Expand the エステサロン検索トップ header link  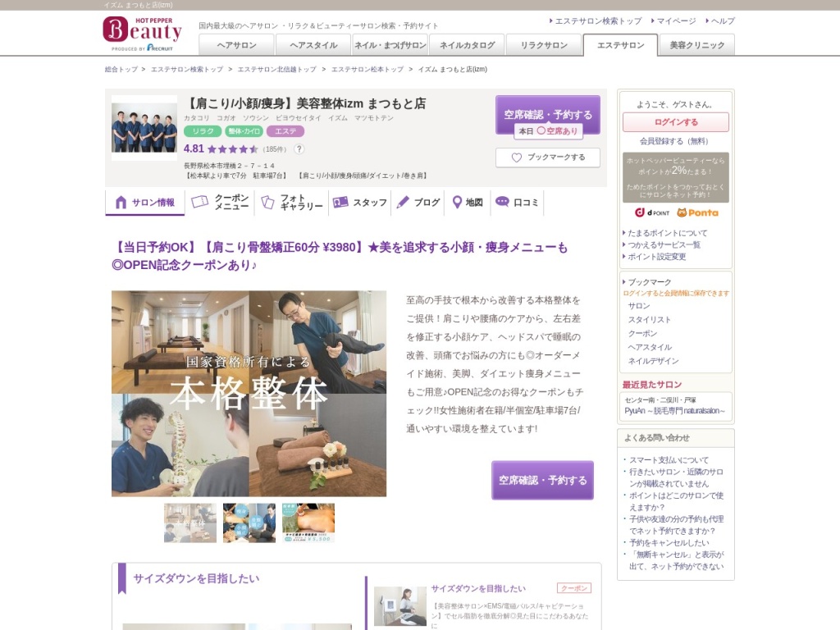[598, 21]
